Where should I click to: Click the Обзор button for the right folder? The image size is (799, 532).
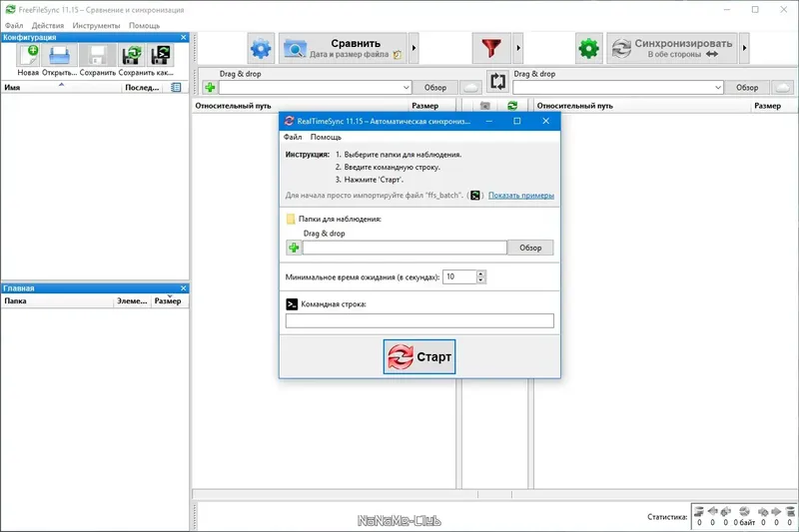pyautogui.click(x=747, y=88)
